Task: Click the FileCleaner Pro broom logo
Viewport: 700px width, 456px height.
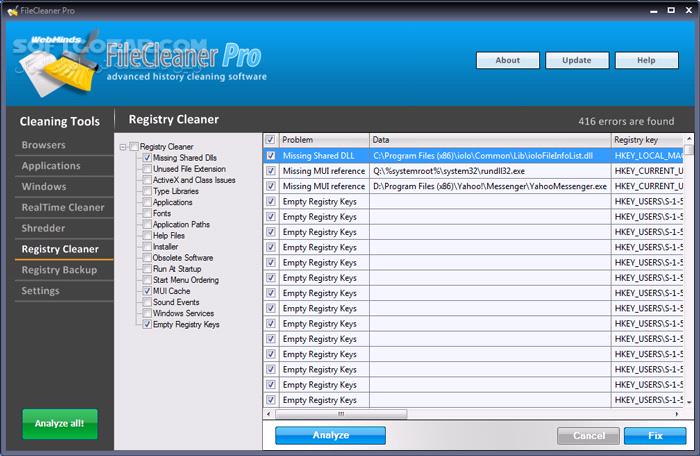Action: click(58, 64)
